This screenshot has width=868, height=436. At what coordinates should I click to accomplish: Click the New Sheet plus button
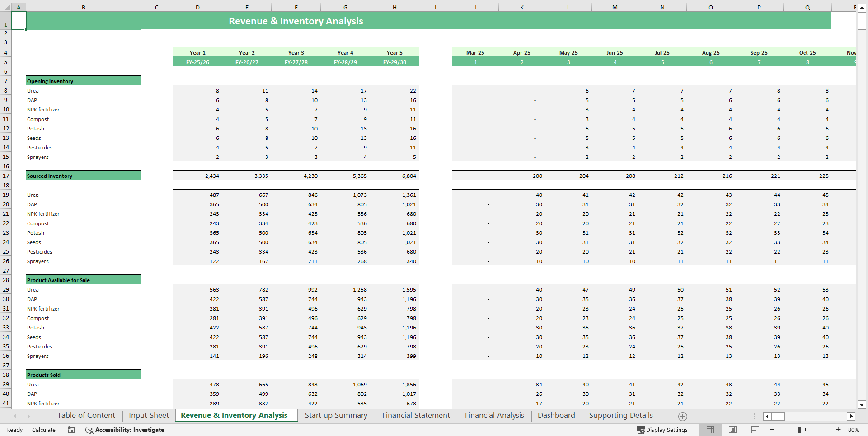point(683,416)
